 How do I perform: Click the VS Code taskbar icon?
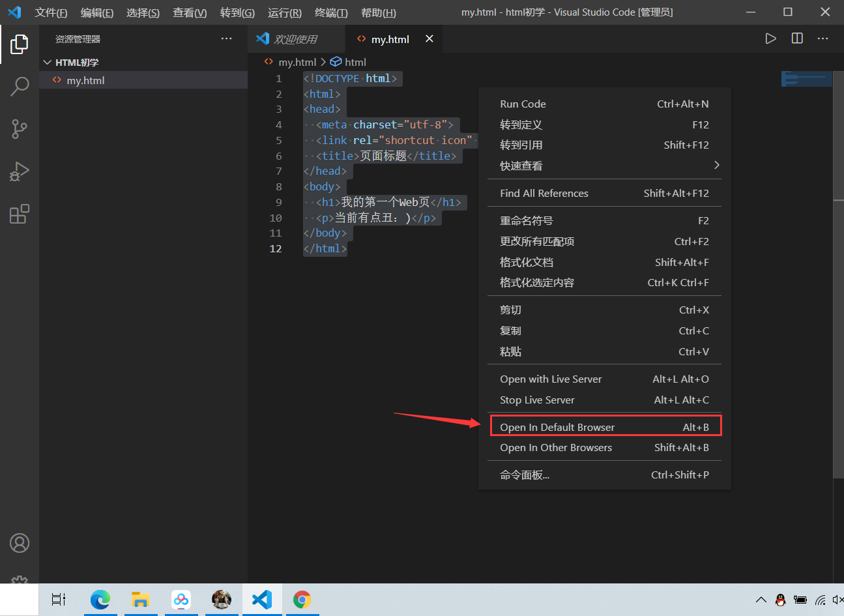coord(262,599)
